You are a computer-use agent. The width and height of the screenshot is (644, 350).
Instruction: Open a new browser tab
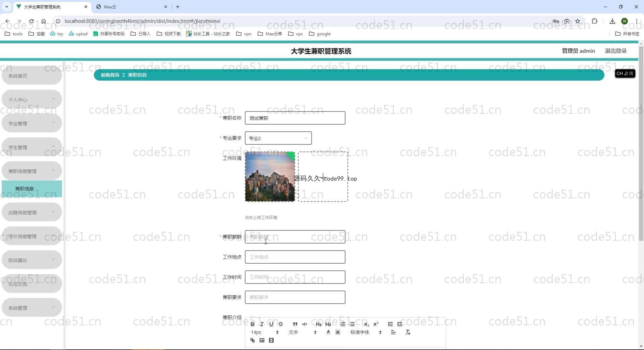coord(178,7)
